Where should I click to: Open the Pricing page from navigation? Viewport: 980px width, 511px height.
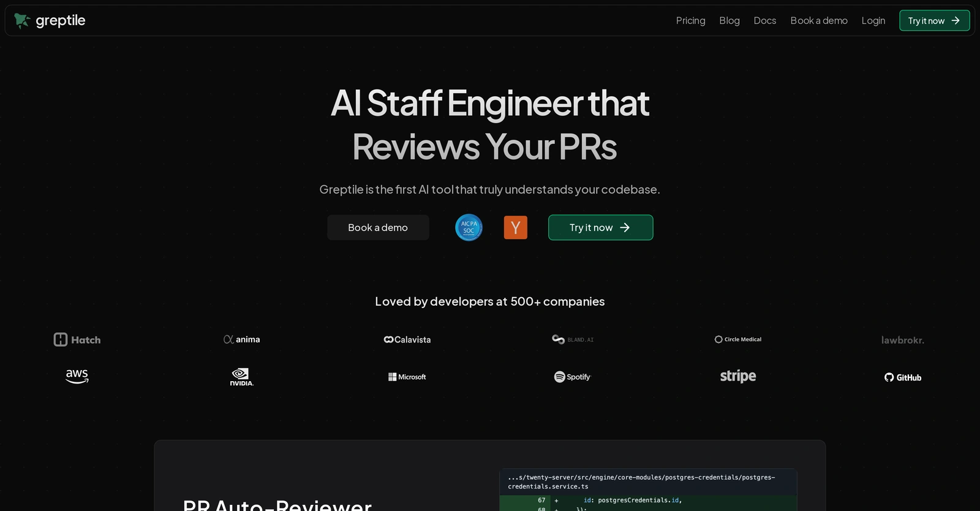tap(691, 21)
